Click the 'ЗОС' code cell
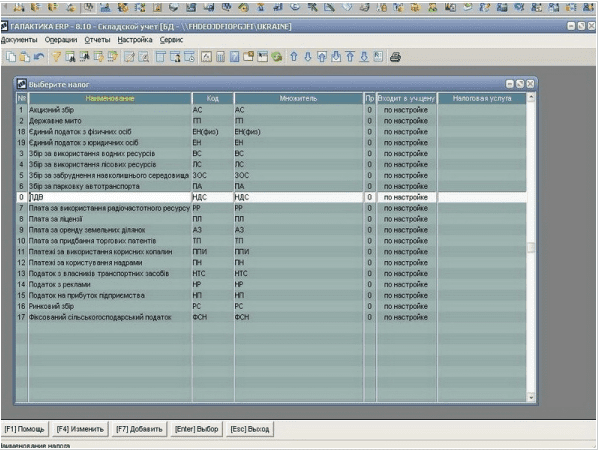The height and width of the screenshot is (453, 600). [213, 175]
